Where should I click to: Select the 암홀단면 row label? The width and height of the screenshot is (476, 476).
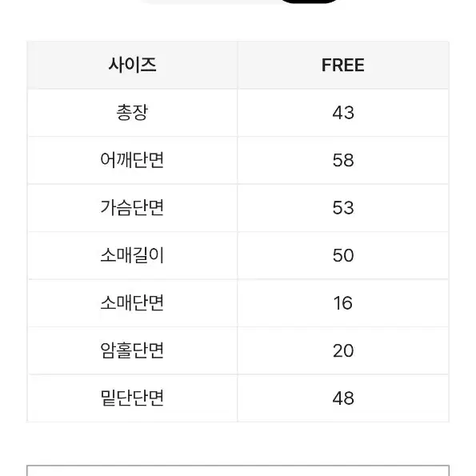click(132, 350)
